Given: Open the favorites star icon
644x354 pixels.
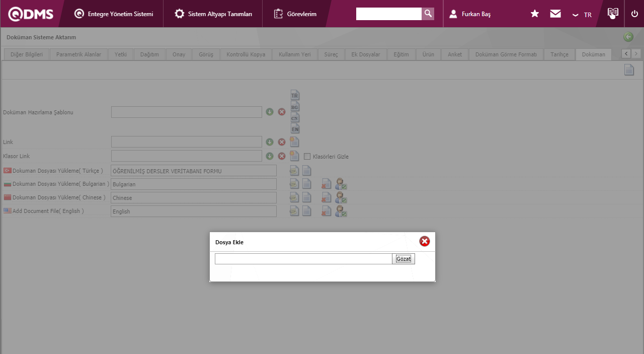Looking at the screenshot, I should point(535,14).
